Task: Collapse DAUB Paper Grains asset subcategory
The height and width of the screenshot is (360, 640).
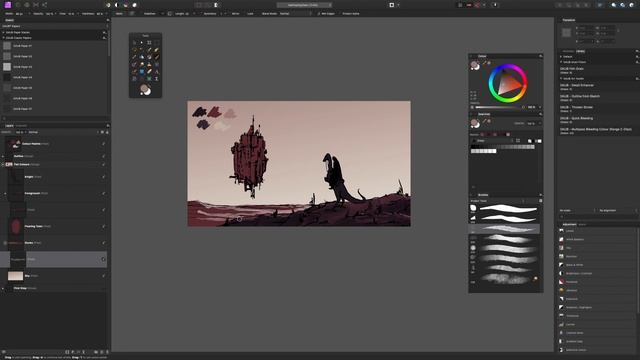Action: (x=4, y=32)
